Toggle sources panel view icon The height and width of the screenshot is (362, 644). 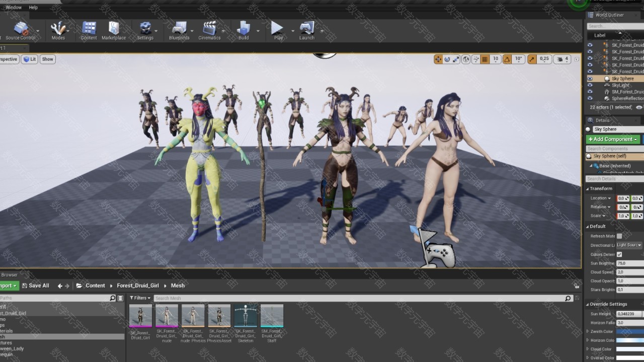(120, 298)
